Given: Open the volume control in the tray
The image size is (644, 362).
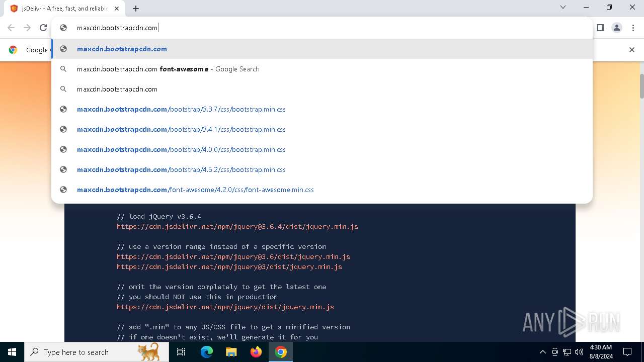Looking at the screenshot, I should pos(579,352).
